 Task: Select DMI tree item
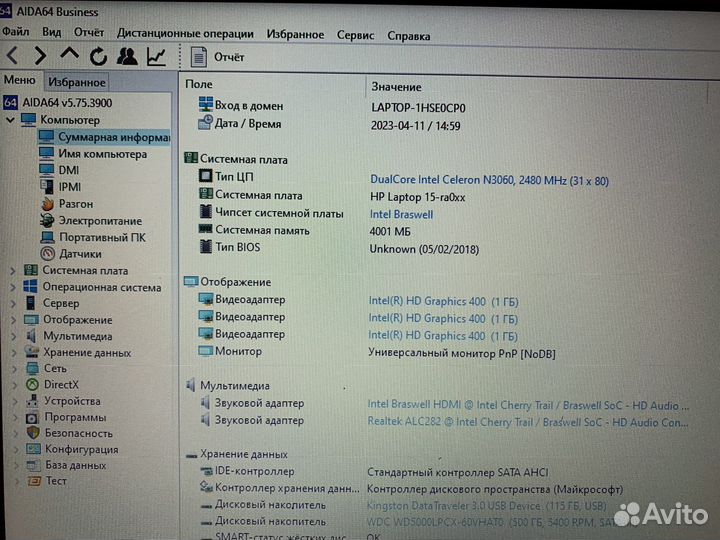(x=68, y=170)
